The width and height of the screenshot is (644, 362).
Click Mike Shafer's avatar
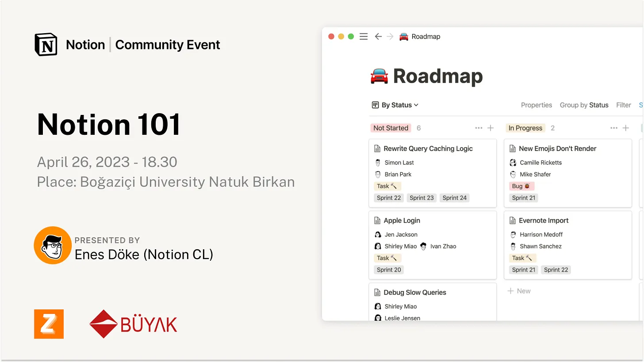click(513, 174)
